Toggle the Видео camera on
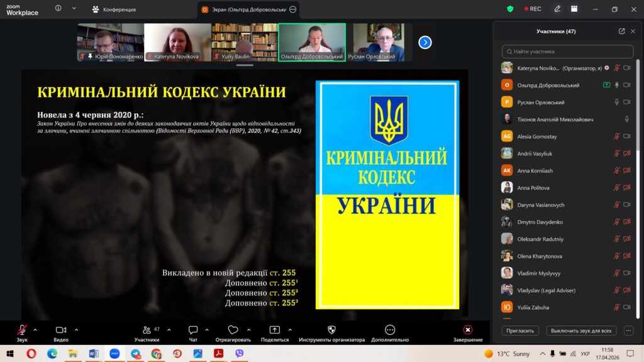This screenshot has height=362, width=644. pyautogui.click(x=61, y=330)
